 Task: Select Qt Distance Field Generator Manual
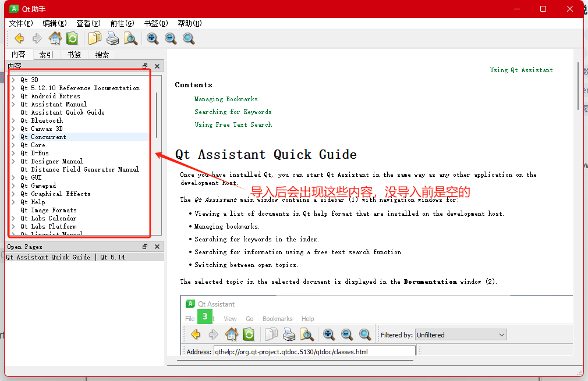click(80, 169)
